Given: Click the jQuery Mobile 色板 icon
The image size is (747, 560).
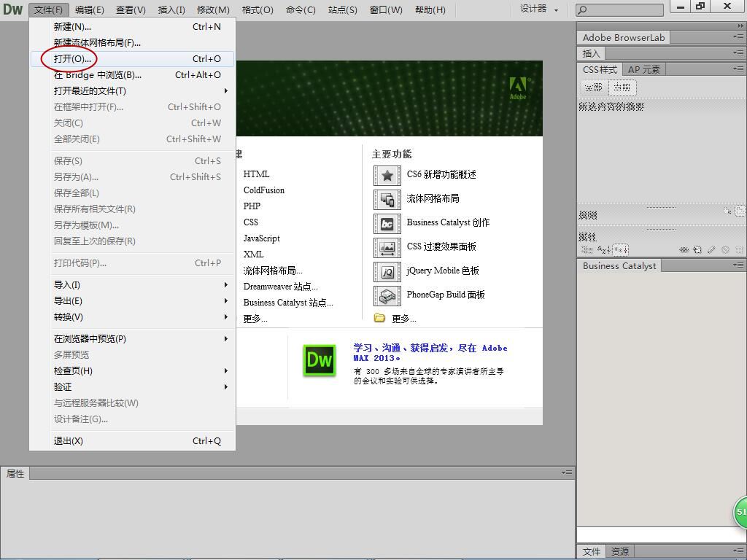Looking at the screenshot, I should (x=387, y=271).
